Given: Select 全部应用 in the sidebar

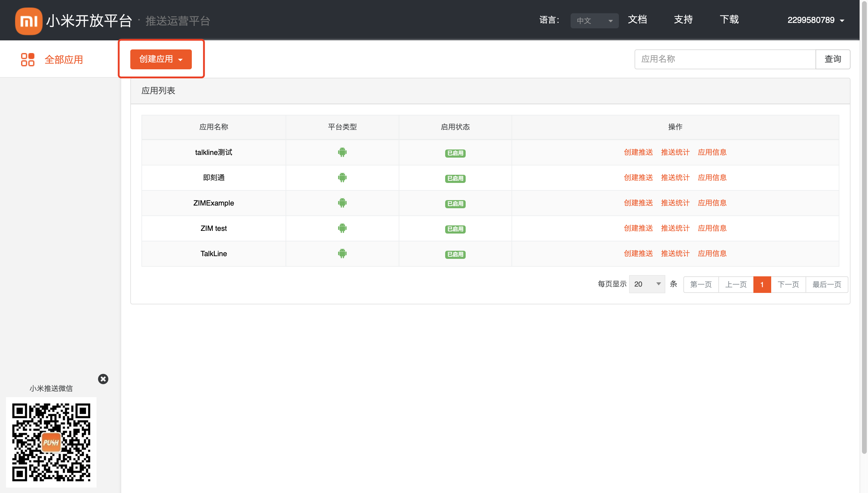Looking at the screenshot, I should pos(64,60).
